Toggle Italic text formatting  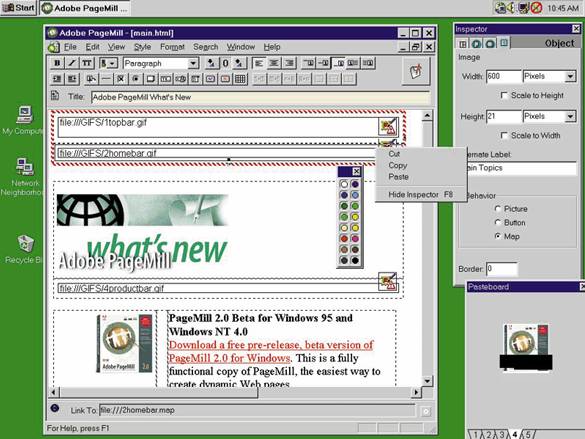click(72, 63)
